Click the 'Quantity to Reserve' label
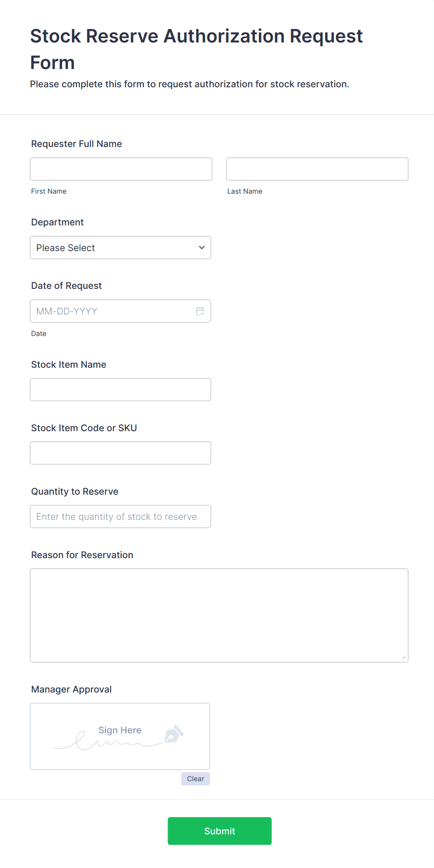The height and width of the screenshot is (868, 434). [75, 491]
